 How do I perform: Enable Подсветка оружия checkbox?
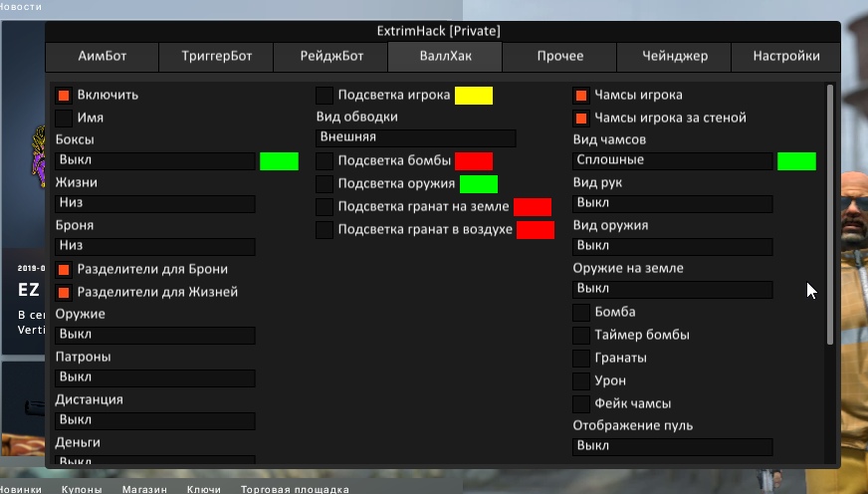pos(325,184)
